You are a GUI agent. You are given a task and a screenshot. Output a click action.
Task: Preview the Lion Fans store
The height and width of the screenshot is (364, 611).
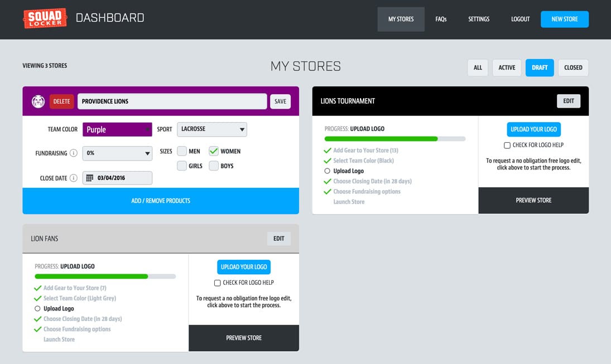[x=244, y=338]
